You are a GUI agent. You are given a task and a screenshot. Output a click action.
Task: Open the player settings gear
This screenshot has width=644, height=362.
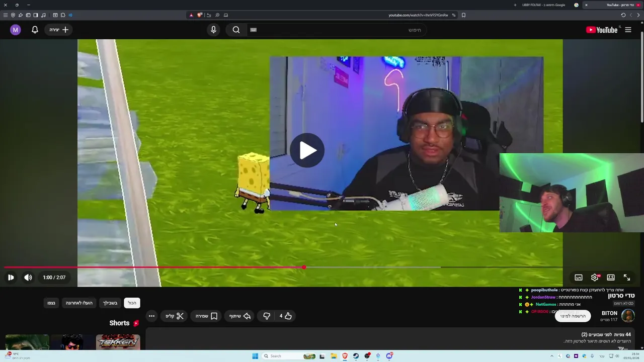coord(595,278)
